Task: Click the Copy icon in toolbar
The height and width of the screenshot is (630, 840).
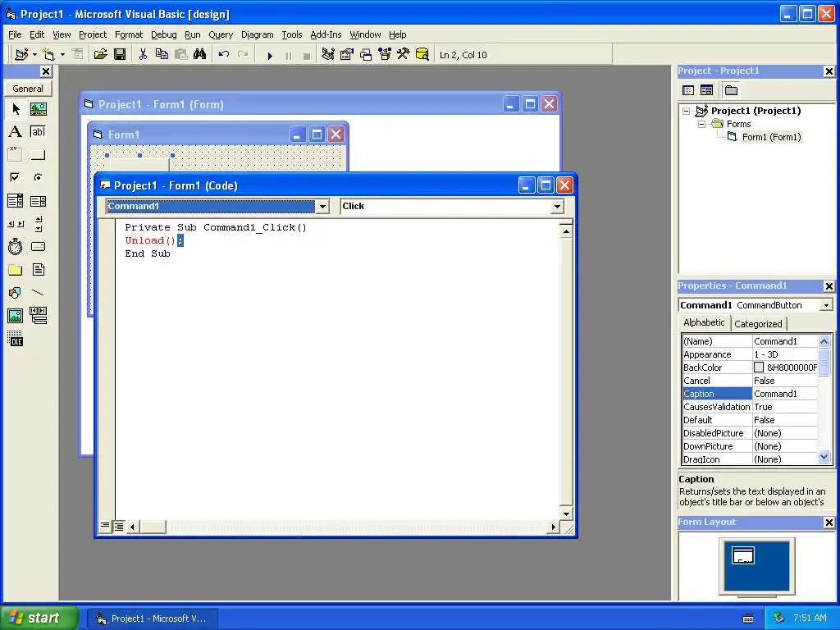Action: (162, 55)
